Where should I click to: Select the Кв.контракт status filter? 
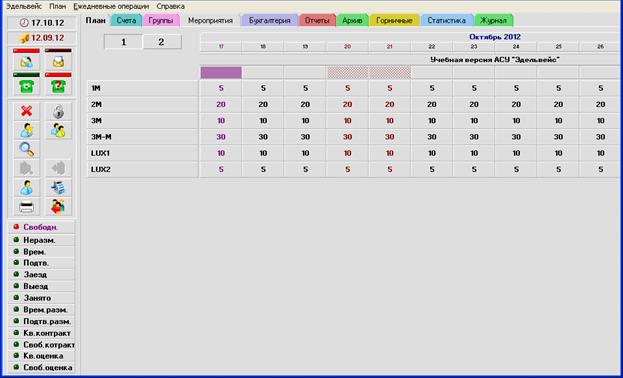pos(41,333)
